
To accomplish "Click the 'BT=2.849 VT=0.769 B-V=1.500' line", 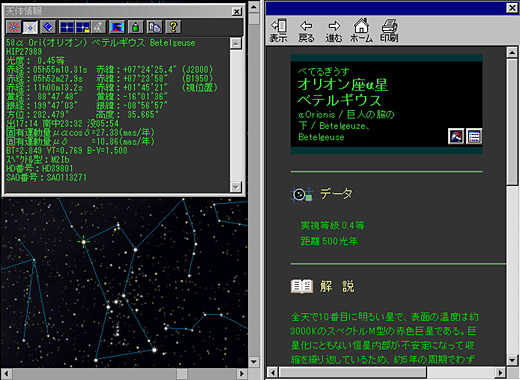I will pyautogui.click(x=67, y=151).
